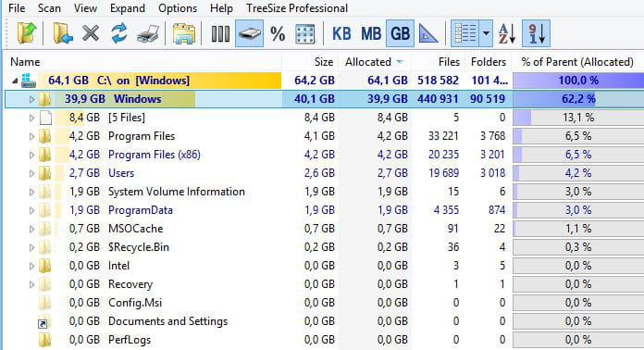The height and width of the screenshot is (350, 644).
Task: Show sizes in MB
Action: (x=370, y=33)
